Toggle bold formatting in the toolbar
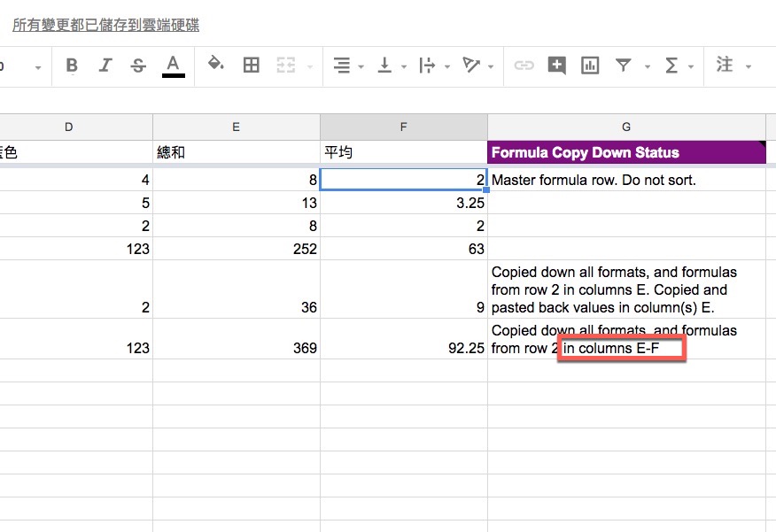Screen dimensions: 776x532 72,66
